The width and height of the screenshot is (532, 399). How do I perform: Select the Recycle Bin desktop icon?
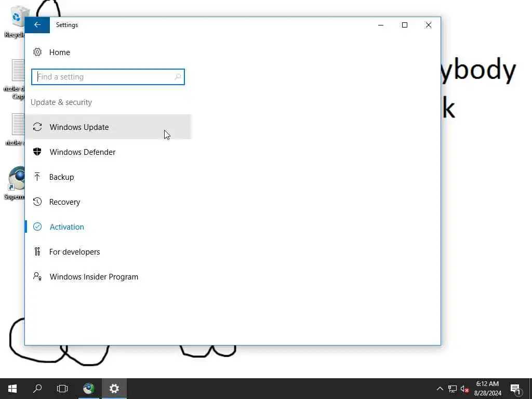pos(15,21)
